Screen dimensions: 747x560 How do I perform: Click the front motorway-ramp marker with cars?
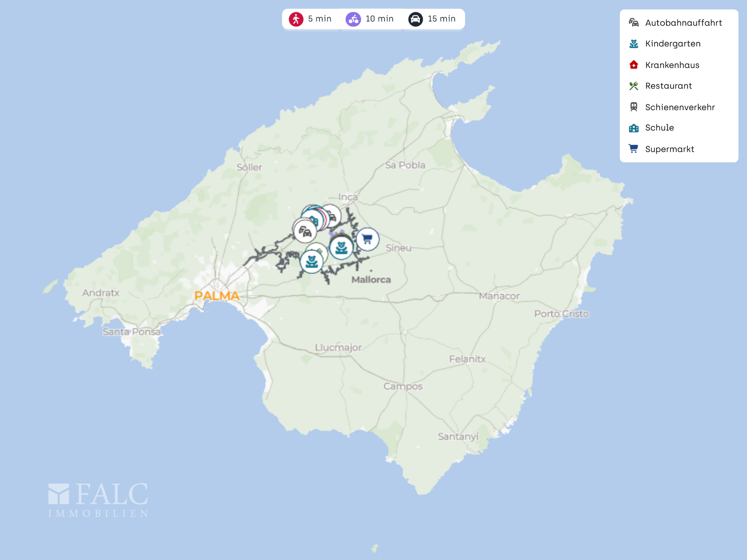pos(305,232)
